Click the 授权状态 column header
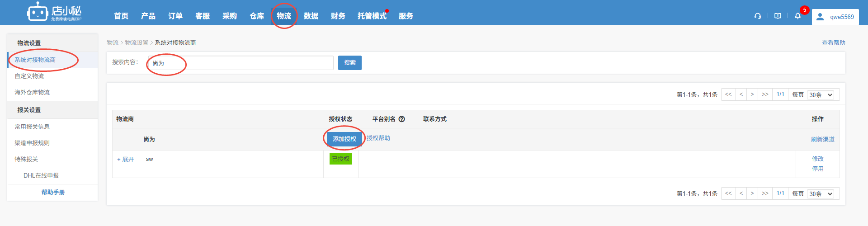Viewport: 868px width, 226px height. pos(340,119)
